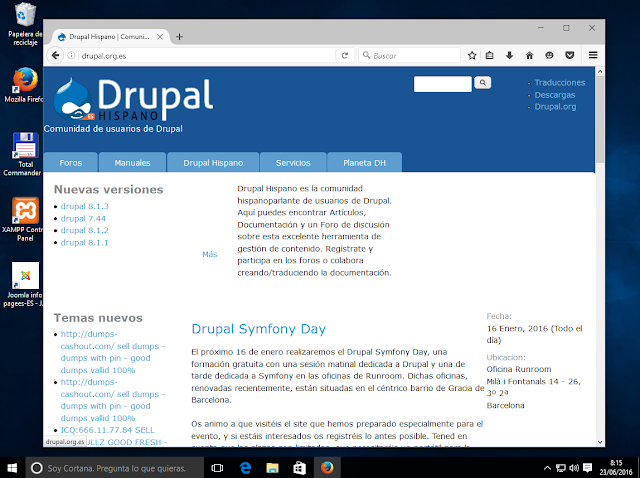Image resolution: width=640 pixels, height=478 pixels.
Task: Click the Firefox Buscar search field
Action: click(x=409, y=56)
